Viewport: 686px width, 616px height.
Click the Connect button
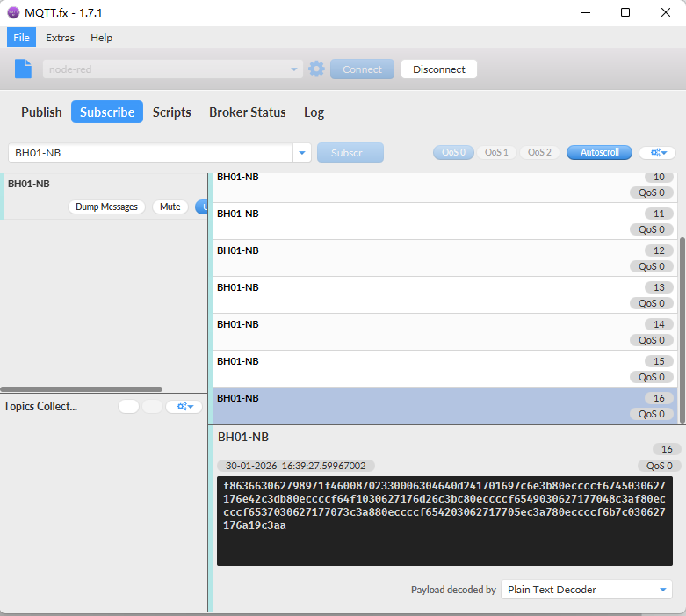(x=362, y=69)
